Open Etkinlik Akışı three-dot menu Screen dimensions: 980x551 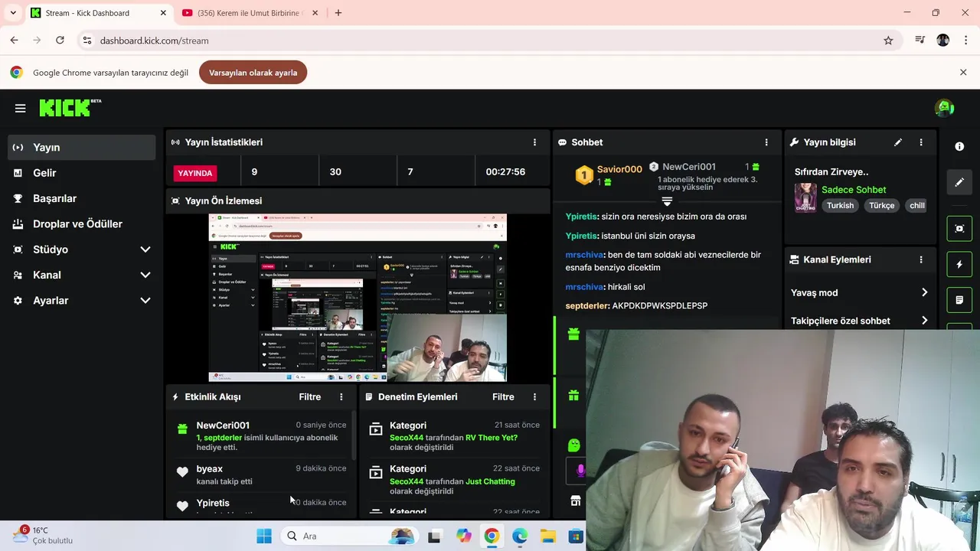click(x=341, y=396)
